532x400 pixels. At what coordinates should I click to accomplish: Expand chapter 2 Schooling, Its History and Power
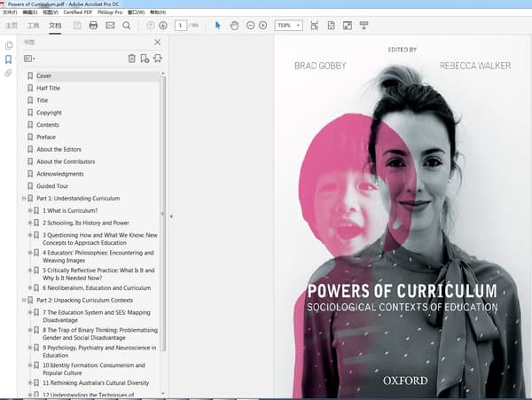click(30, 223)
